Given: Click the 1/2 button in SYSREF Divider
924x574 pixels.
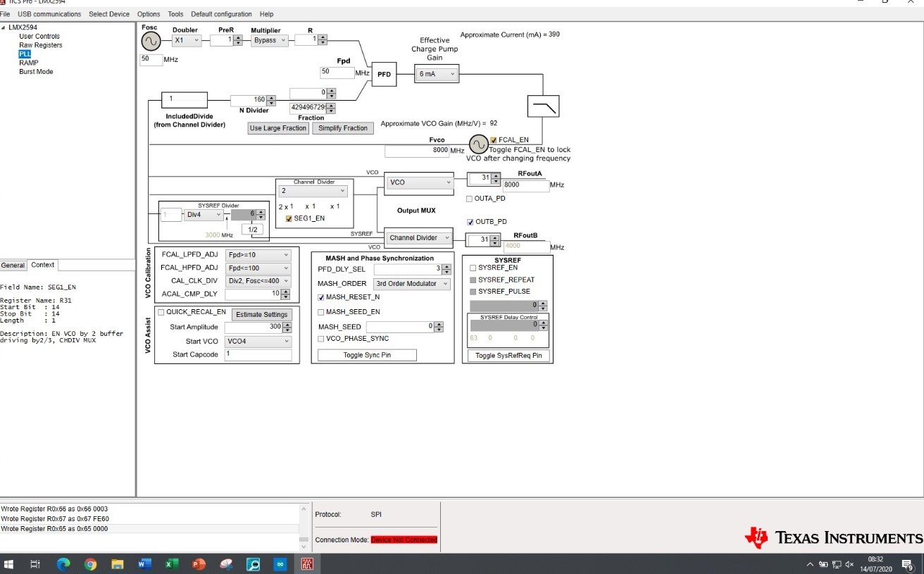Looking at the screenshot, I should (x=254, y=230).
